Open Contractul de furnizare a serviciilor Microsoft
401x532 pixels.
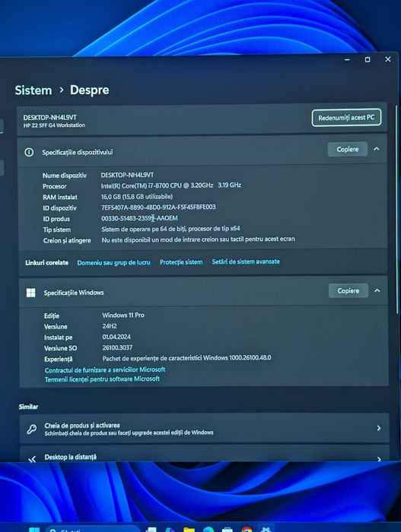point(105,370)
